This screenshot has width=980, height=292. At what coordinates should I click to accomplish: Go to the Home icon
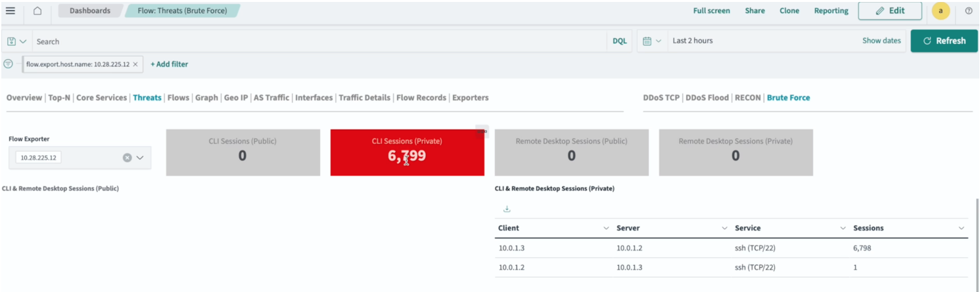tap(37, 10)
